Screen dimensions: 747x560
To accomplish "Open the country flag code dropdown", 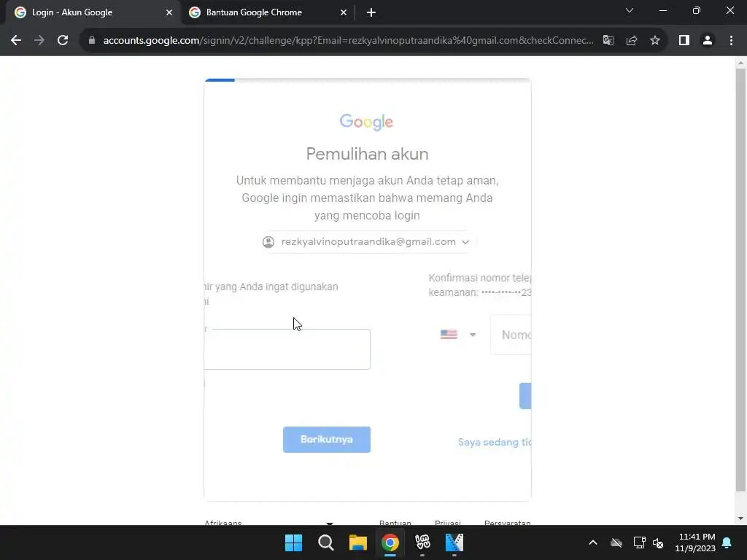I will tap(458, 335).
